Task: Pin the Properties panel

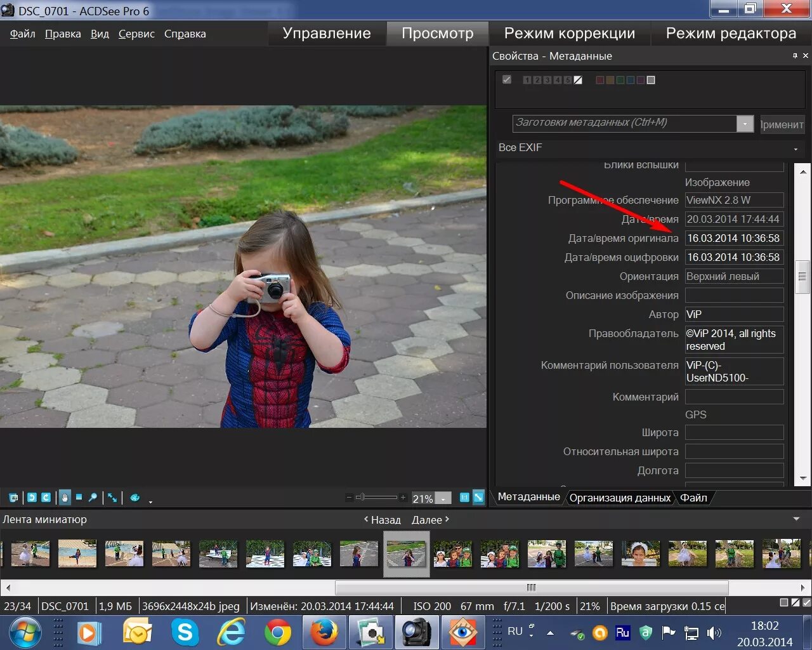Action: [795, 56]
